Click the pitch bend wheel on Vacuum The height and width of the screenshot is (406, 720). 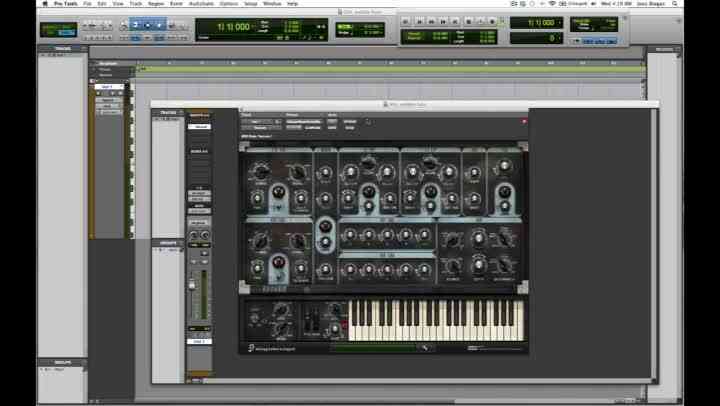click(x=309, y=320)
